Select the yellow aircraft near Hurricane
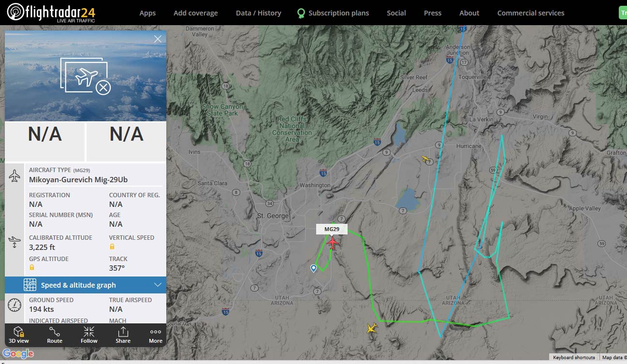The height and width of the screenshot is (364, 627). coord(425,159)
